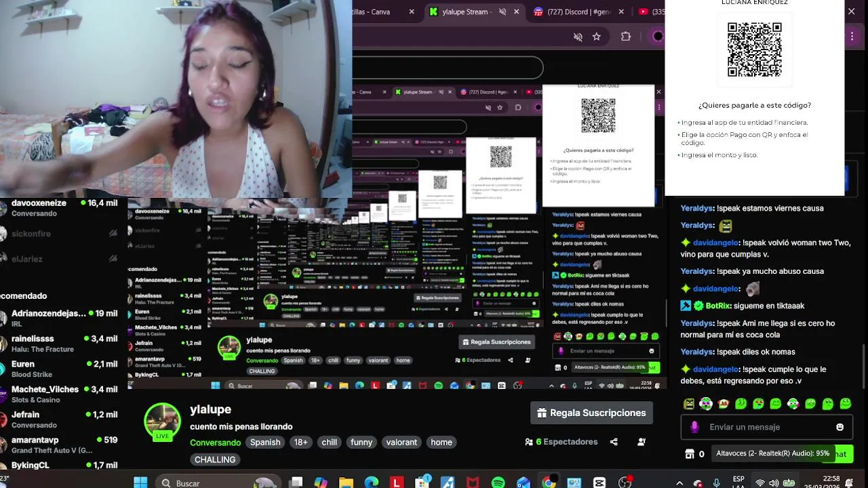Click the Windows Start button
The width and height of the screenshot is (868, 488).
point(140,483)
